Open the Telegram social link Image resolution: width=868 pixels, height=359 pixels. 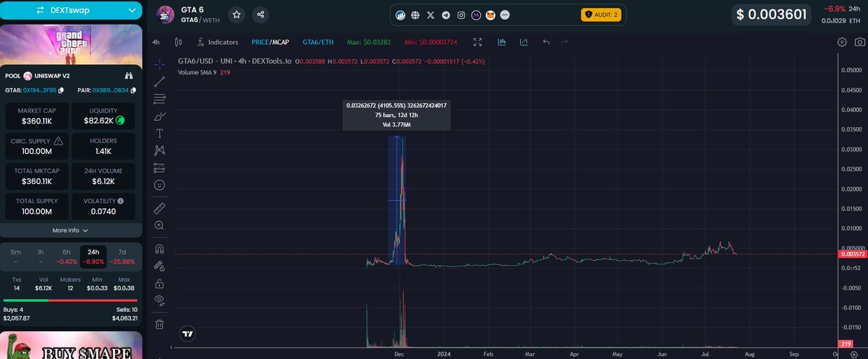[446, 14]
